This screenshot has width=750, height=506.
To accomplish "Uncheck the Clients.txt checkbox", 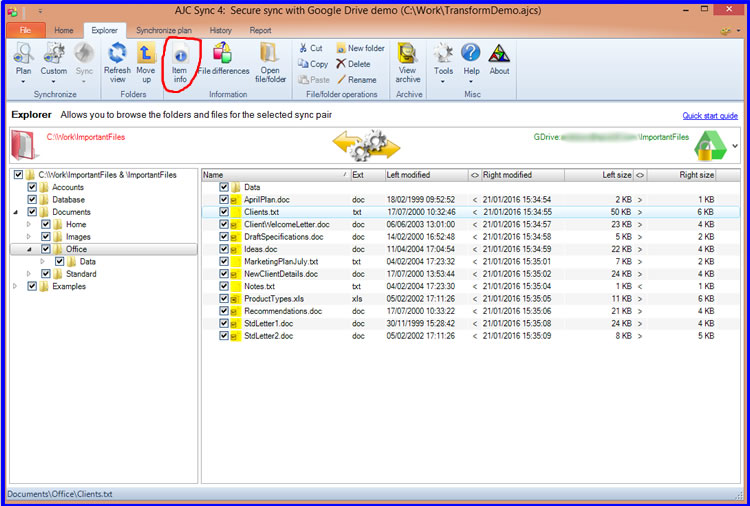I will click(x=223, y=212).
